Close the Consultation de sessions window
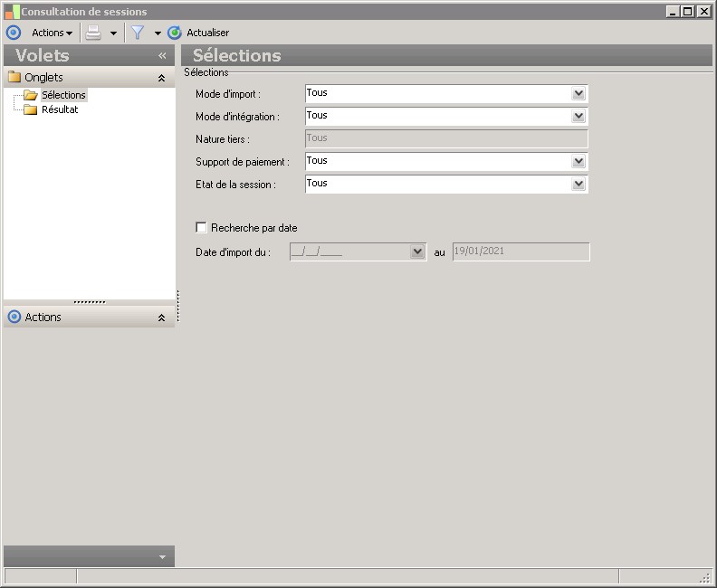 point(703,12)
